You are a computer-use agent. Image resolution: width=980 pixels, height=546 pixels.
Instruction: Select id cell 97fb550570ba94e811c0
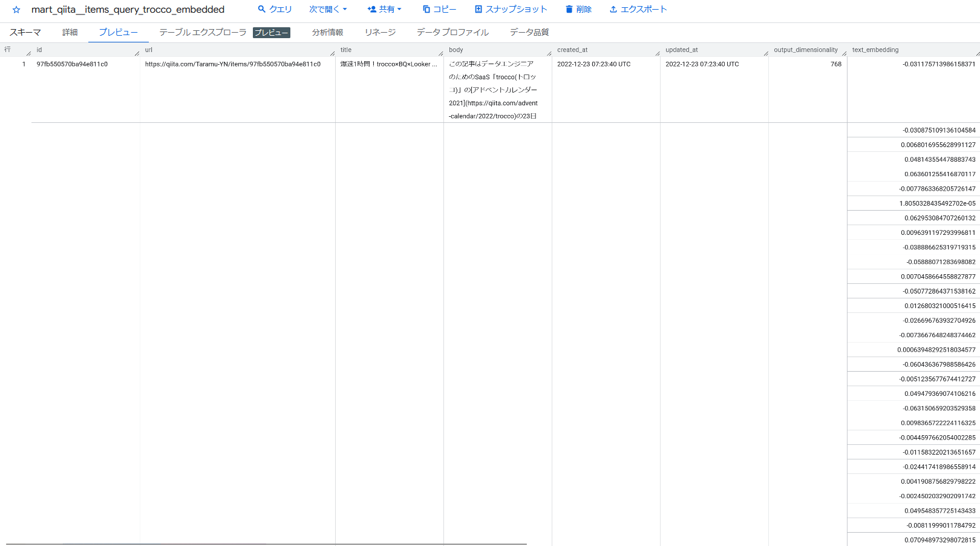point(72,64)
